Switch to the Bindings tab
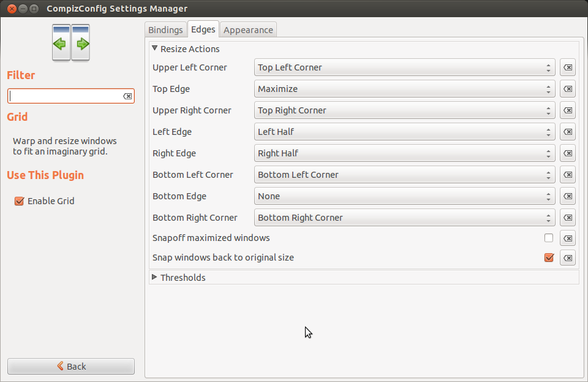Viewport: 588px width, 382px height. pos(165,29)
